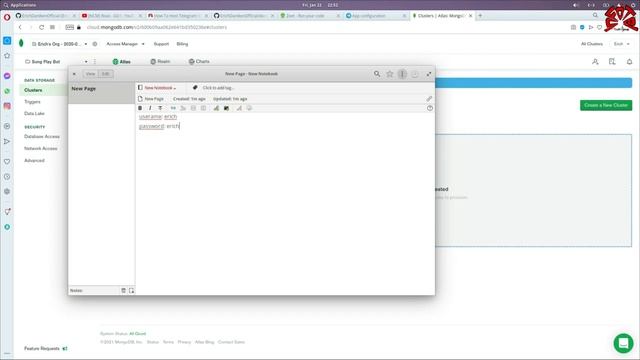Click the help icon in the notebook toolbar
Screen dimensions: 640x360
(x=430, y=108)
